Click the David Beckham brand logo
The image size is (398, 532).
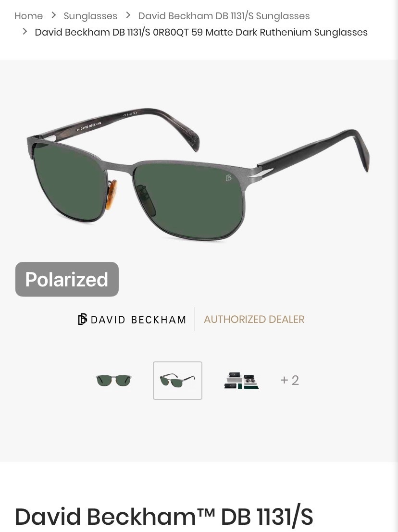tap(132, 319)
